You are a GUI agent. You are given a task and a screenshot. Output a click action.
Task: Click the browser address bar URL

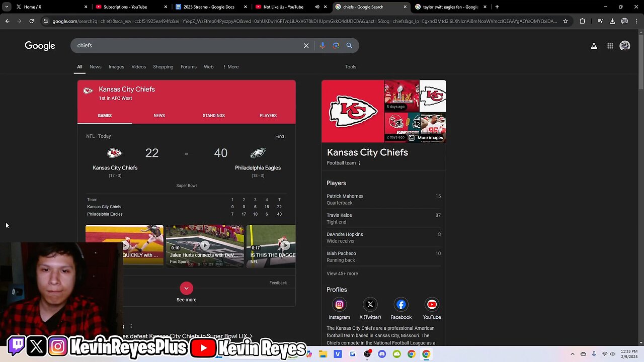tap(304, 21)
